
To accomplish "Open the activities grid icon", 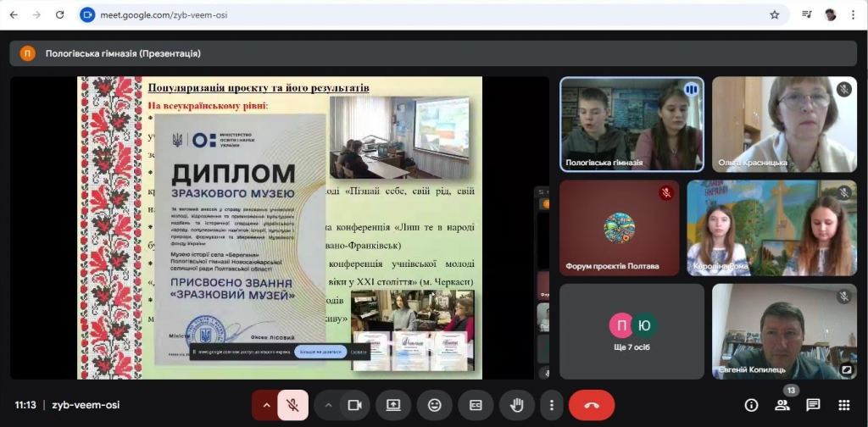I will (843, 405).
